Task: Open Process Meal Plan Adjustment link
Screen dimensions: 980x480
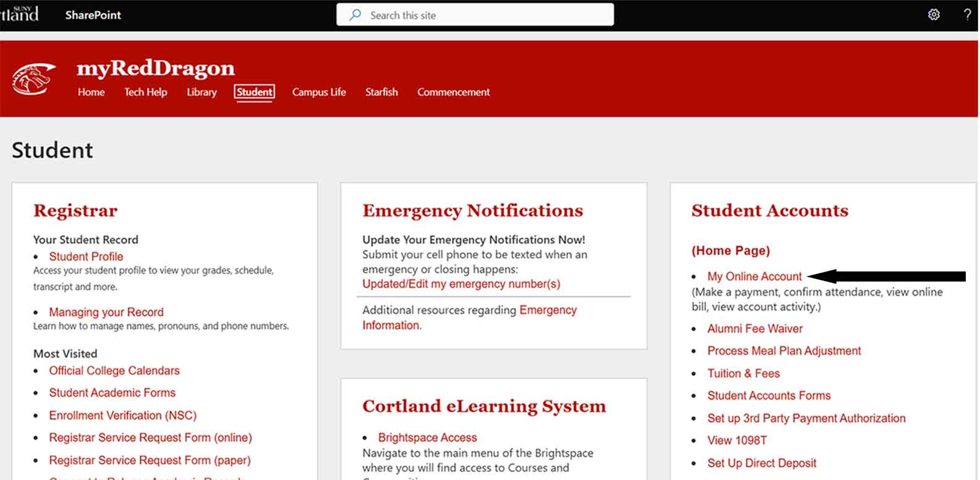Action: coord(784,351)
